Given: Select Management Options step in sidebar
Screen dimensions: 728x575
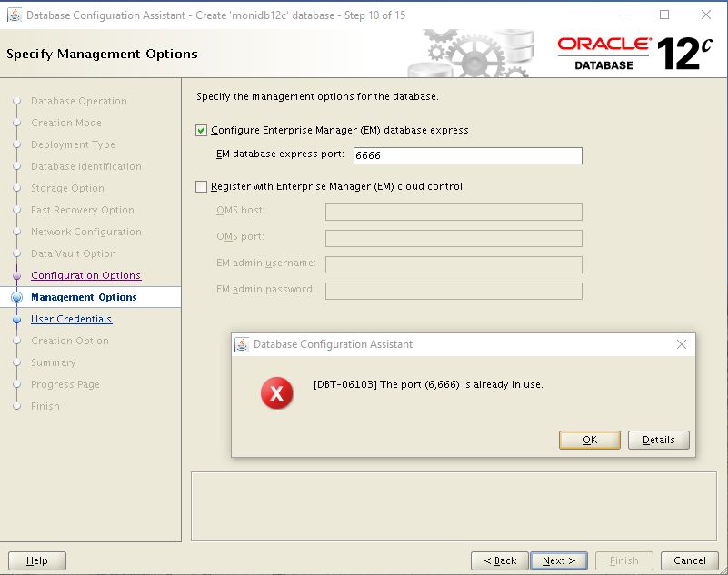Looking at the screenshot, I should point(84,297).
